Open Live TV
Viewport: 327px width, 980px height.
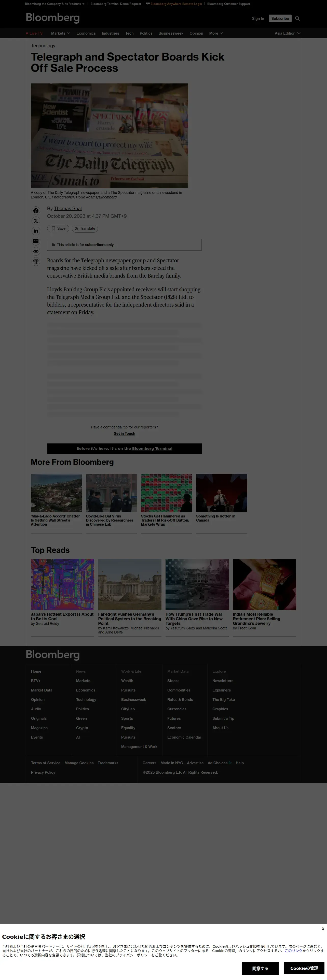34,34
